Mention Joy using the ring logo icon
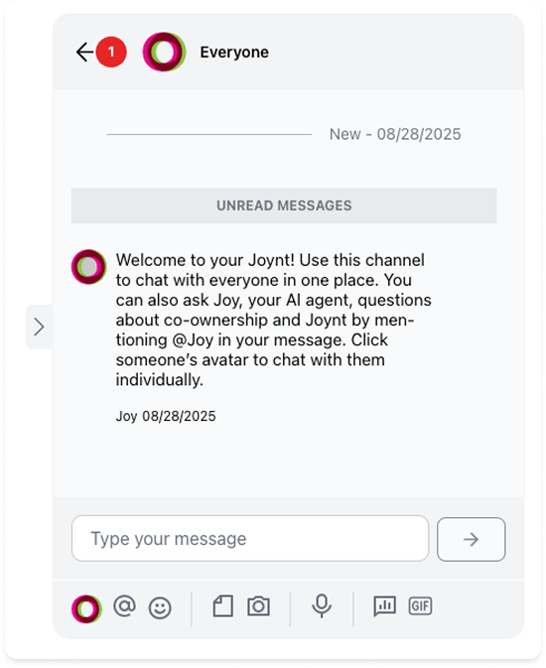This screenshot has height=668, width=546. 86,608
